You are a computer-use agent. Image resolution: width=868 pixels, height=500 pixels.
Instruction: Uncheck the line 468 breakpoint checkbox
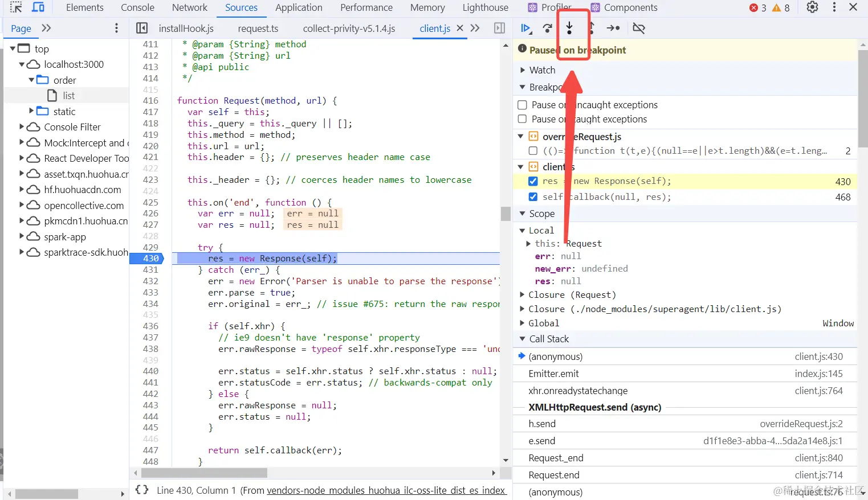(x=533, y=196)
